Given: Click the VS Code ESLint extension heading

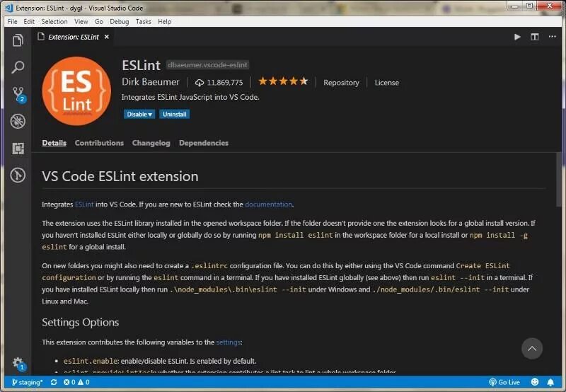Looking at the screenshot, I should tap(120, 176).
